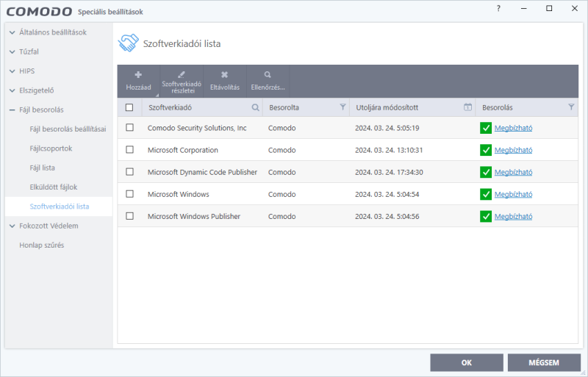
Task: Click green check icon for Microsoft Dynamic Code Publisher
Action: click(x=486, y=172)
